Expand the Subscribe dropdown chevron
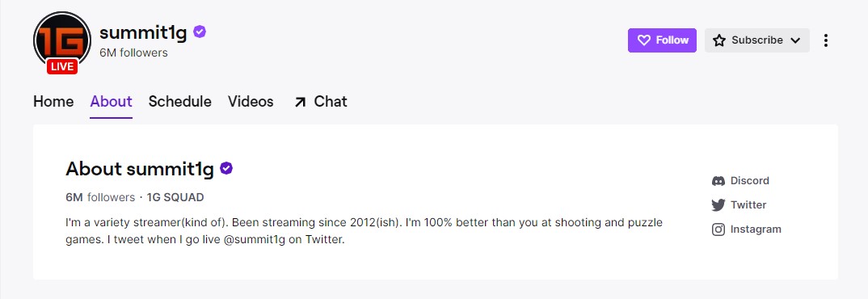The width and height of the screenshot is (868, 299). pyautogui.click(x=795, y=40)
